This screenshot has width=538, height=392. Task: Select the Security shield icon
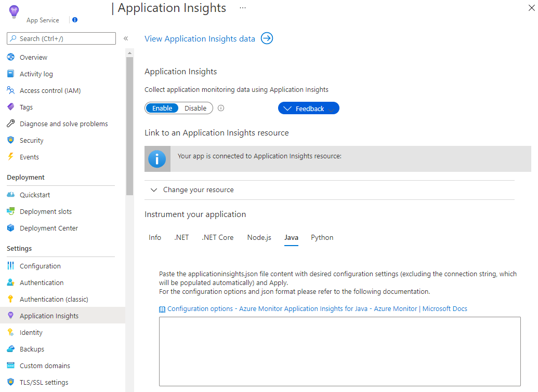tap(10, 140)
